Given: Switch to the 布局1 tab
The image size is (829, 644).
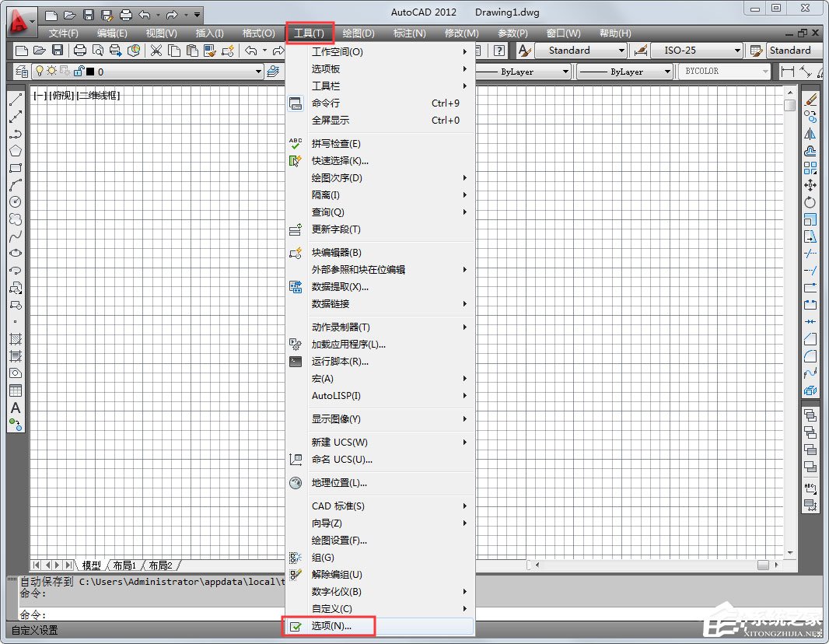Looking at the screenshot, I should point(124,565).
